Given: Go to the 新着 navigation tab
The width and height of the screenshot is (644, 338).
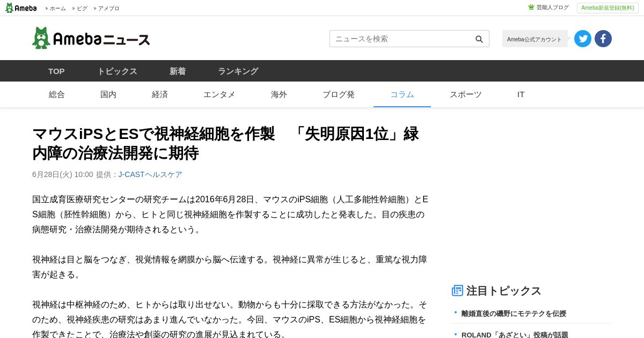Looking at the screenshot, I should 178,71.
